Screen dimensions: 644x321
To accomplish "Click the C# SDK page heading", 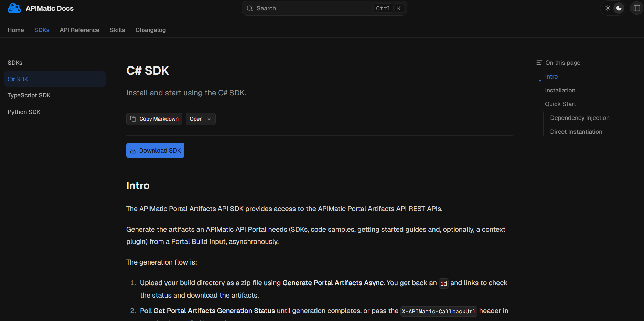I will tap(148, 71).
